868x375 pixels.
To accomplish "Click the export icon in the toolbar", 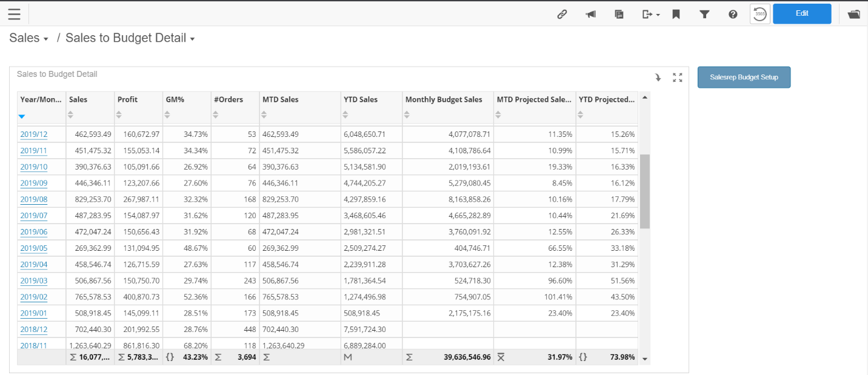I will pos(647,13).
